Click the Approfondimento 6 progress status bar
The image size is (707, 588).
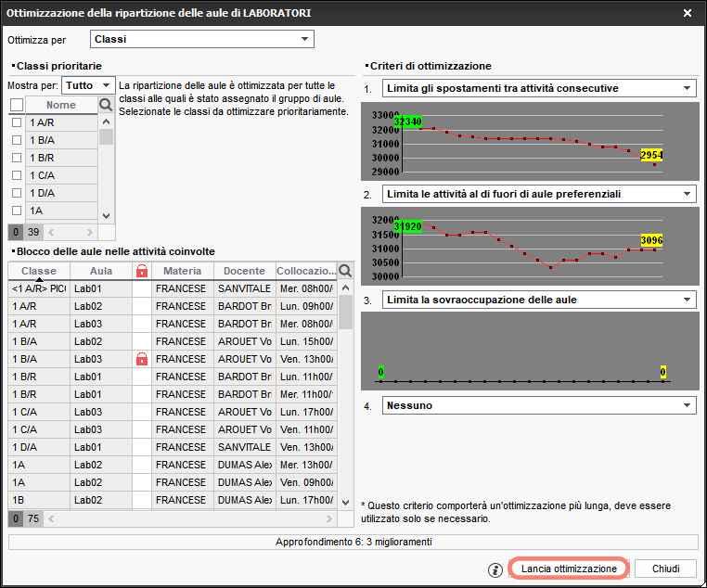[353, 542]
